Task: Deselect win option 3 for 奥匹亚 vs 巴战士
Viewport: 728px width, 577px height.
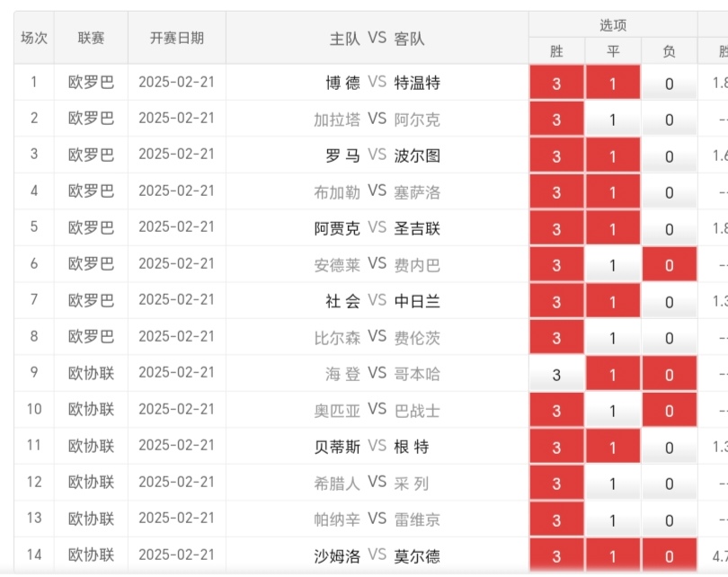Action: pos(556,411)
